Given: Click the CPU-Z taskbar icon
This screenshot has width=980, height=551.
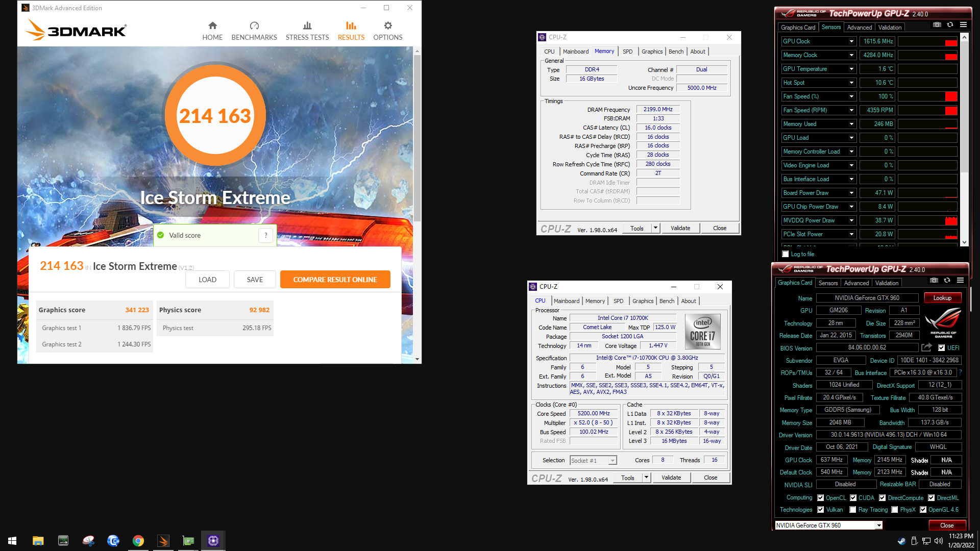Looking at the screenshot, I should 213,541.
